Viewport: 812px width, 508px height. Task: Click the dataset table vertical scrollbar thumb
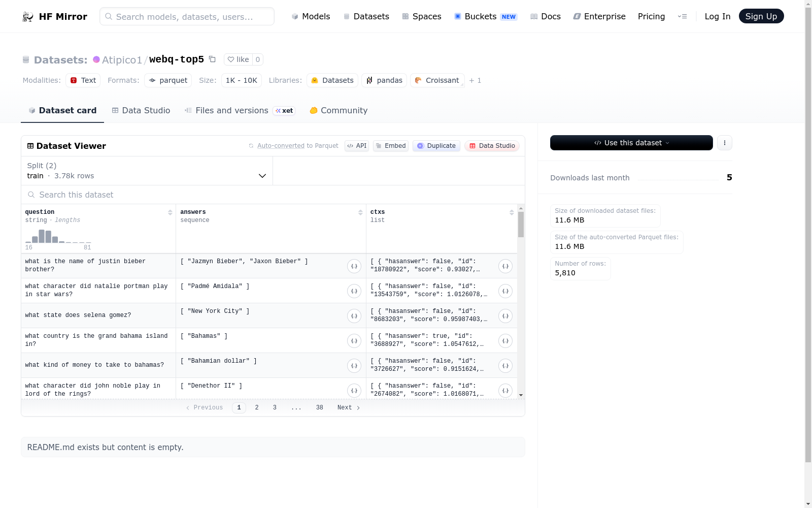point(521,225)
